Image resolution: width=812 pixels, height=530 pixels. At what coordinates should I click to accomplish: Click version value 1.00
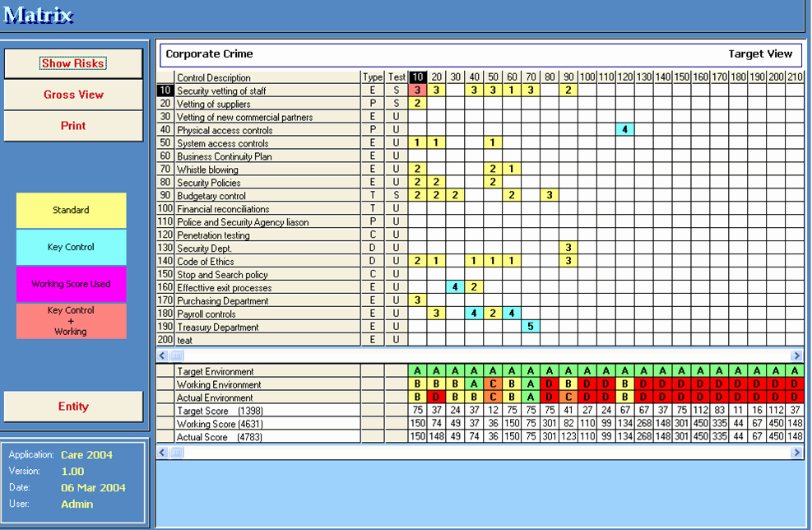(72, 472)
